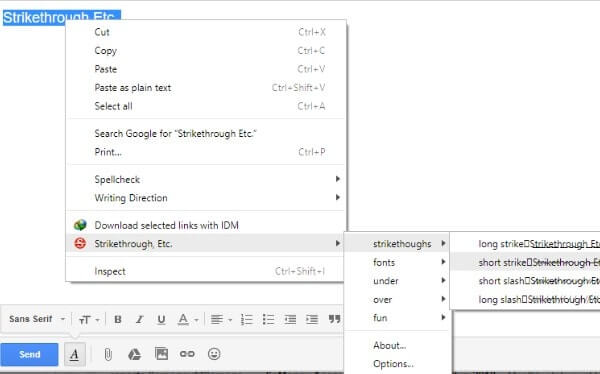600x374 pixels.
Task: Expand the under submenu
Action: pos(397,281)
